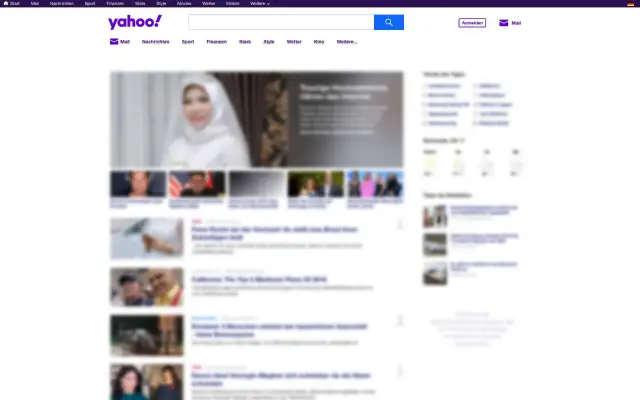Open Kino link below the search box
This screenshot has height=400, width=640.
pyautogui.click(x=319, y=42)
